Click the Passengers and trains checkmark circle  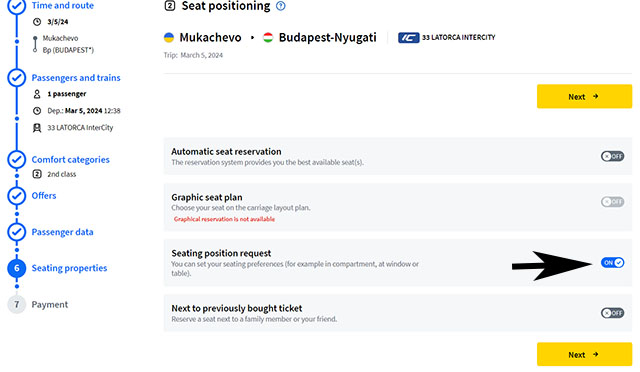pos(17,78)
